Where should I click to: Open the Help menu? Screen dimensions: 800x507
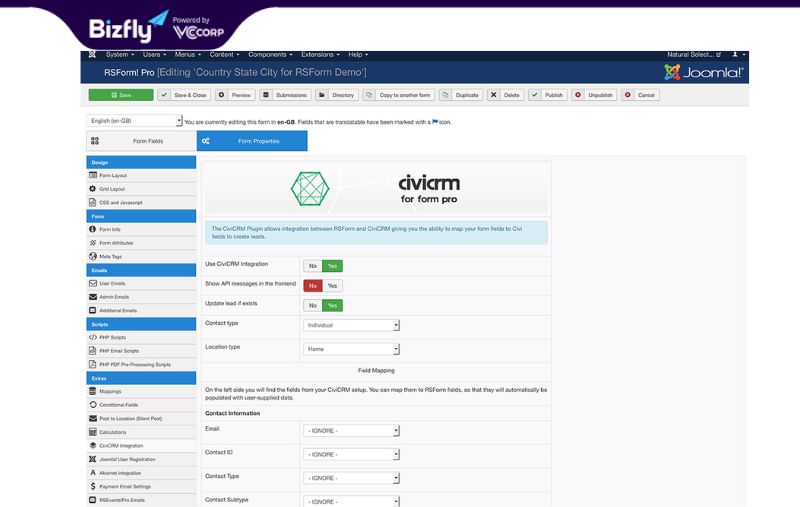(358, 55)
